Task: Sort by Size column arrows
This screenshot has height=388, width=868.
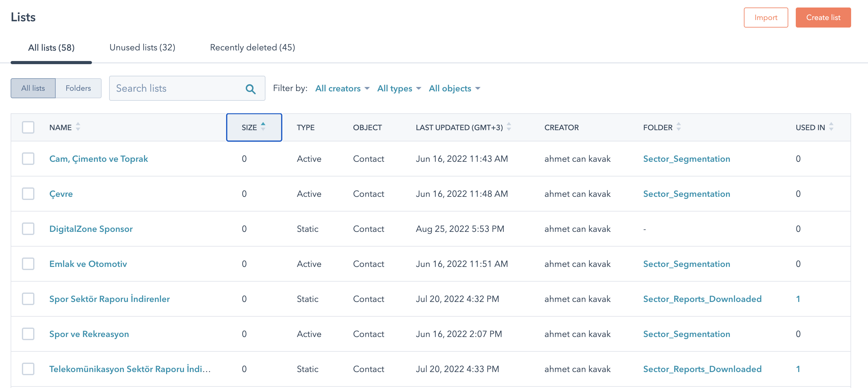Action: pos(263,127)
